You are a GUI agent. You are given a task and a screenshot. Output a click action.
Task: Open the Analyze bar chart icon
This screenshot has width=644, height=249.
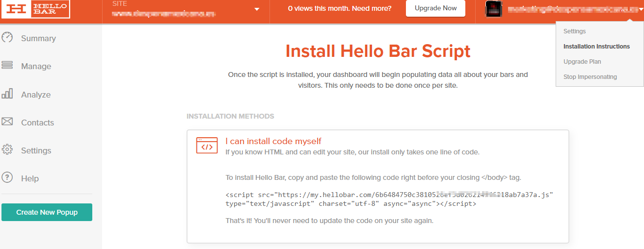pos(7,94)
